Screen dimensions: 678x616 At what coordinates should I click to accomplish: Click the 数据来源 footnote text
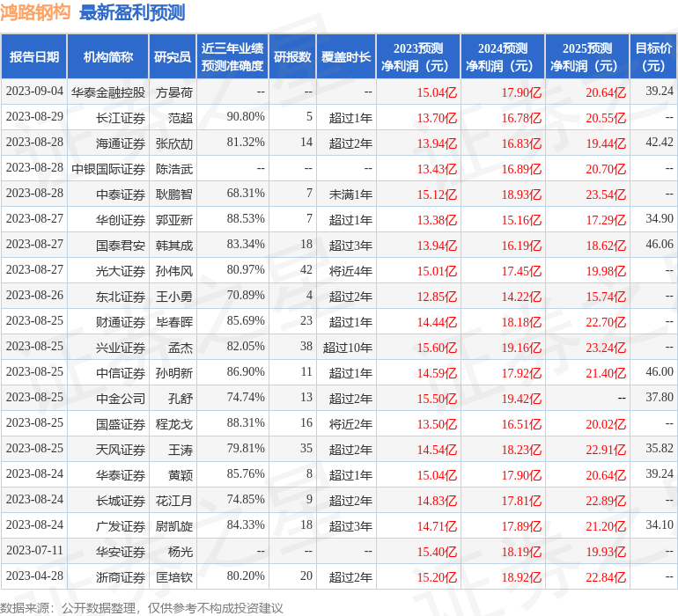click(142, 608)
